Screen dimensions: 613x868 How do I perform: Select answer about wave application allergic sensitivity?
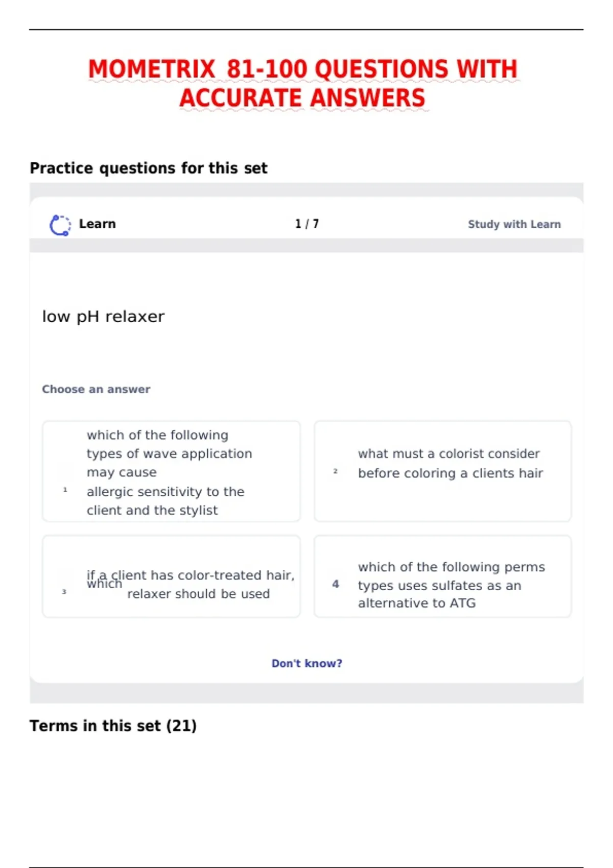click(171, 471)
